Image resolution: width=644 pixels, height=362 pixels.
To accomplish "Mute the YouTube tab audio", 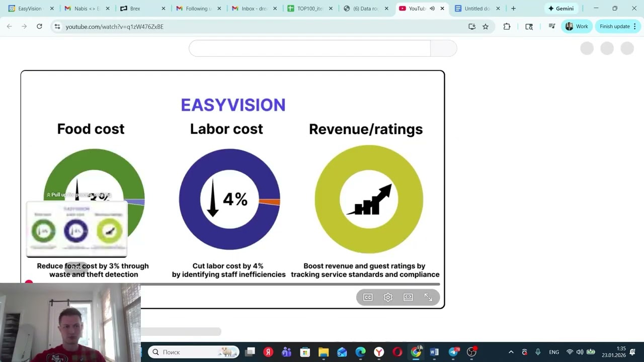I will (432, 9).
